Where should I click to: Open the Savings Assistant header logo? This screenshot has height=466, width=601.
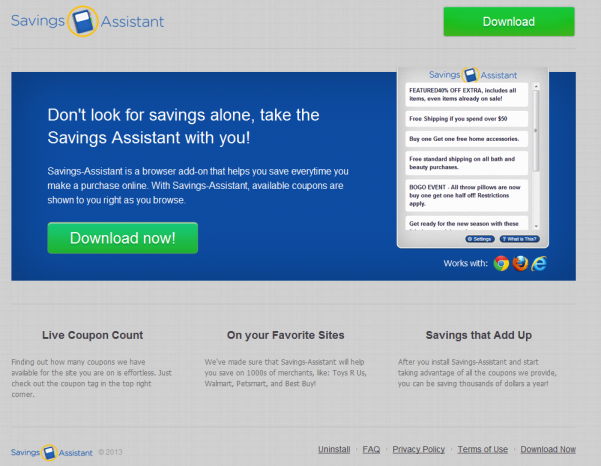point(87,21)
